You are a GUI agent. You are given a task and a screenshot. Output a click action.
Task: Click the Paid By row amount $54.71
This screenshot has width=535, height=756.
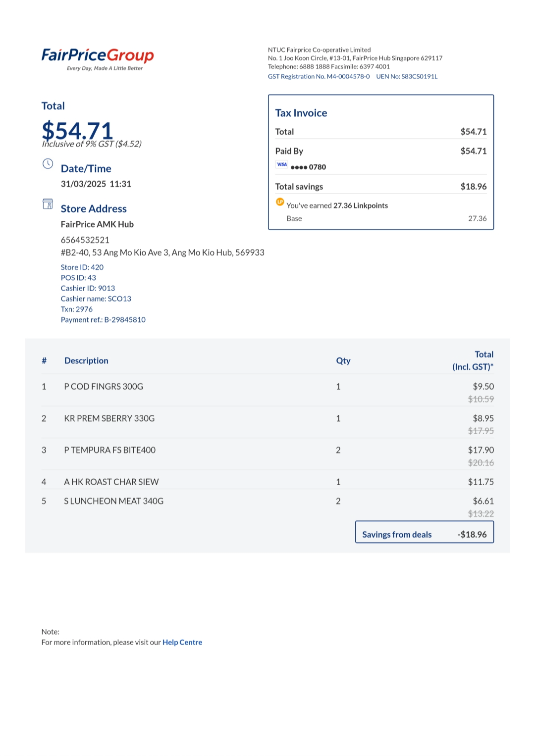[474, 151]
